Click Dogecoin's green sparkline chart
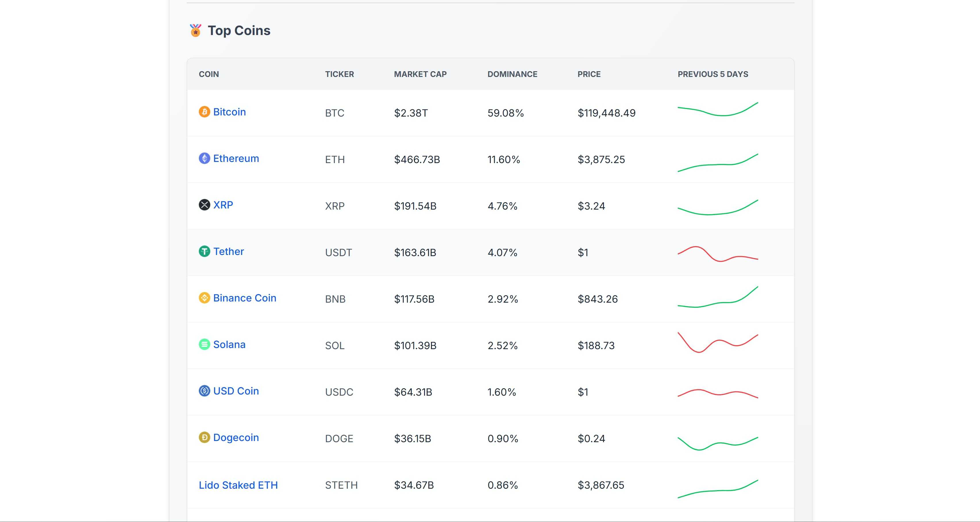980x522 pixels. coord(717,443)
